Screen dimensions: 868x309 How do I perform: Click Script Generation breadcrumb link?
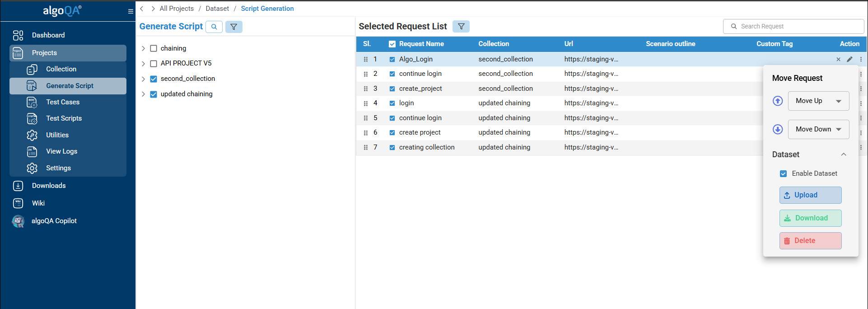[x=267, y=9]
